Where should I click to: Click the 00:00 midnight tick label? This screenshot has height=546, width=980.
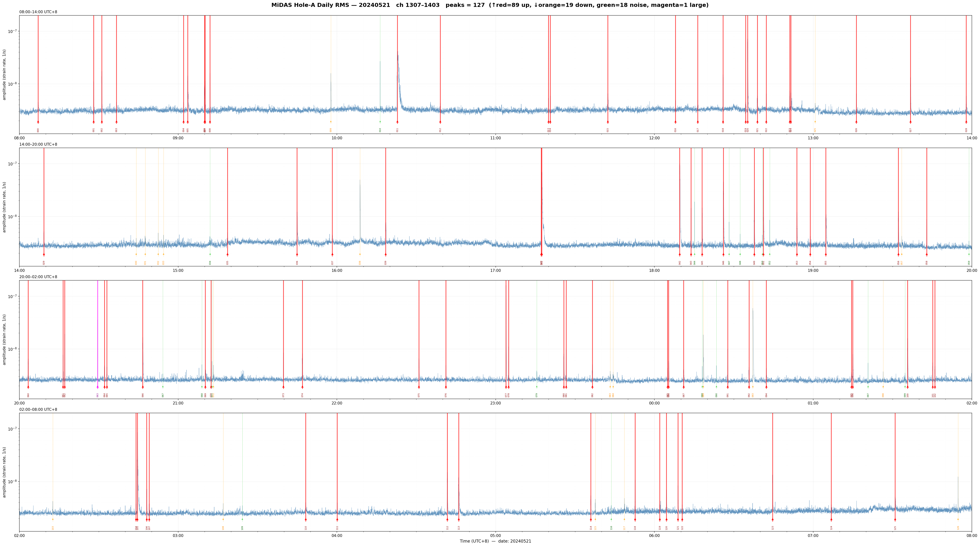pos(654,403)
